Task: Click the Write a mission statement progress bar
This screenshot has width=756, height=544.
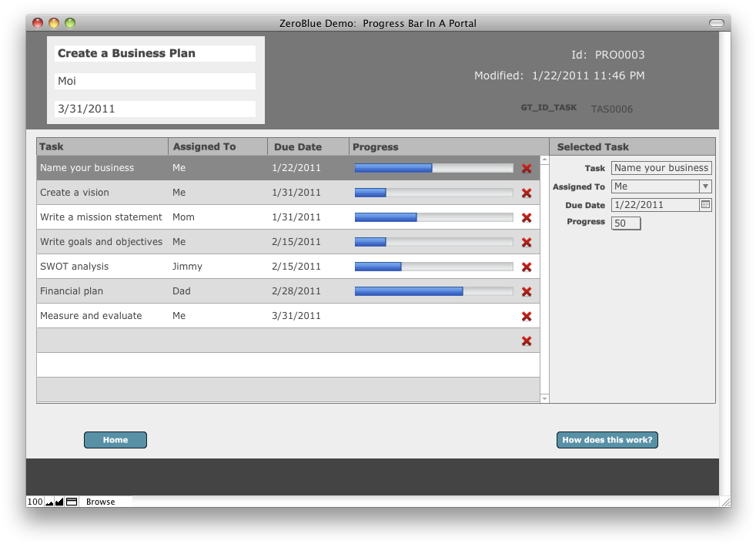Action: tap(434, 217)
